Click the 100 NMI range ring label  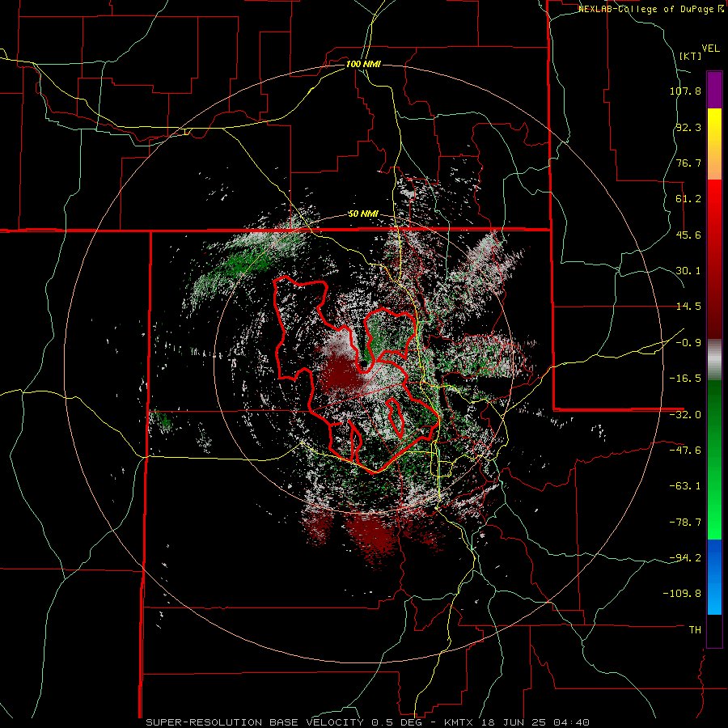[363, 64]
